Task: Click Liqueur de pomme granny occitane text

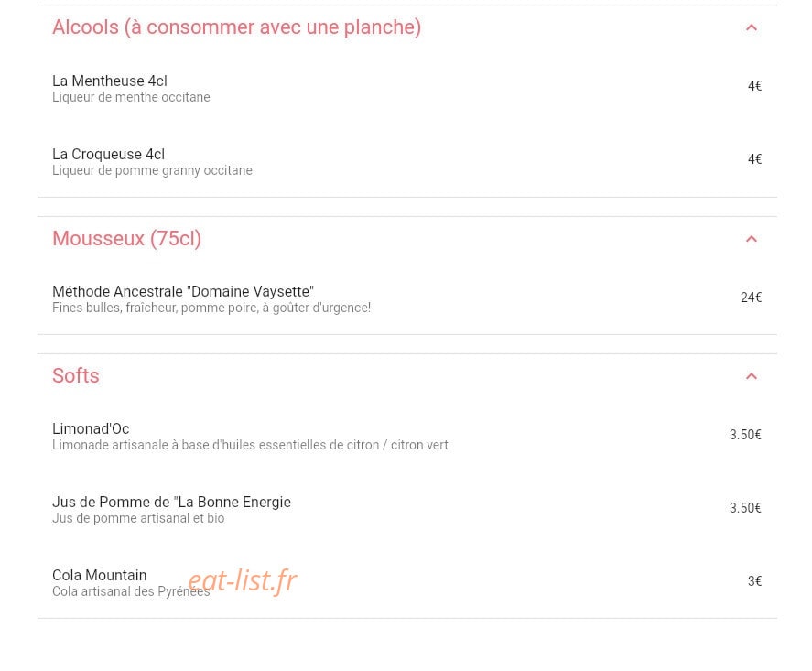Action: point(152,170)
